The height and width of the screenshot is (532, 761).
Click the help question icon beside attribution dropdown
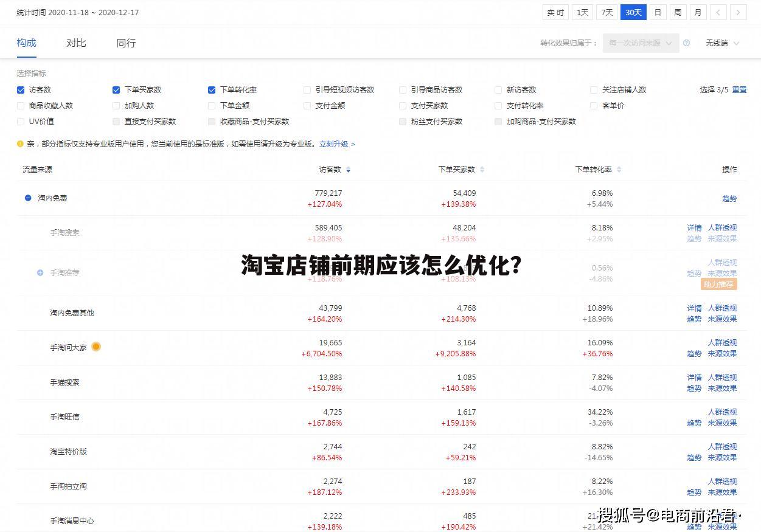coord(686,43)
